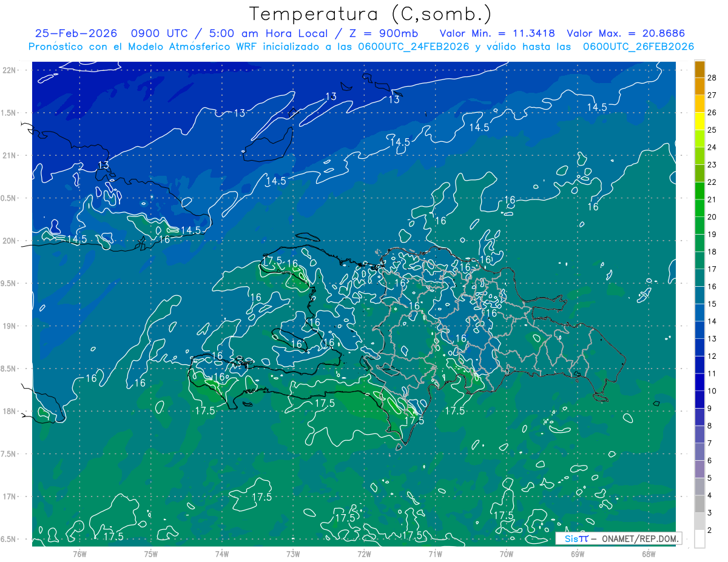Screen dimensions: 728x562
Task: Click the title "Temperatura (C,somb.)"
Action: click(370, 14)
